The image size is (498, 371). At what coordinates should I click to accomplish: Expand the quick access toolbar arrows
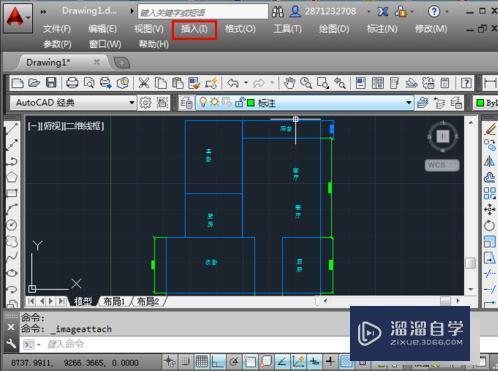(43, 12)
